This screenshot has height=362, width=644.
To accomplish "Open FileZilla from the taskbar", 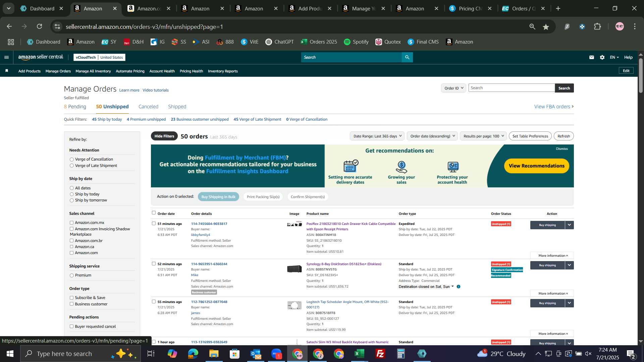I will 380,354.
